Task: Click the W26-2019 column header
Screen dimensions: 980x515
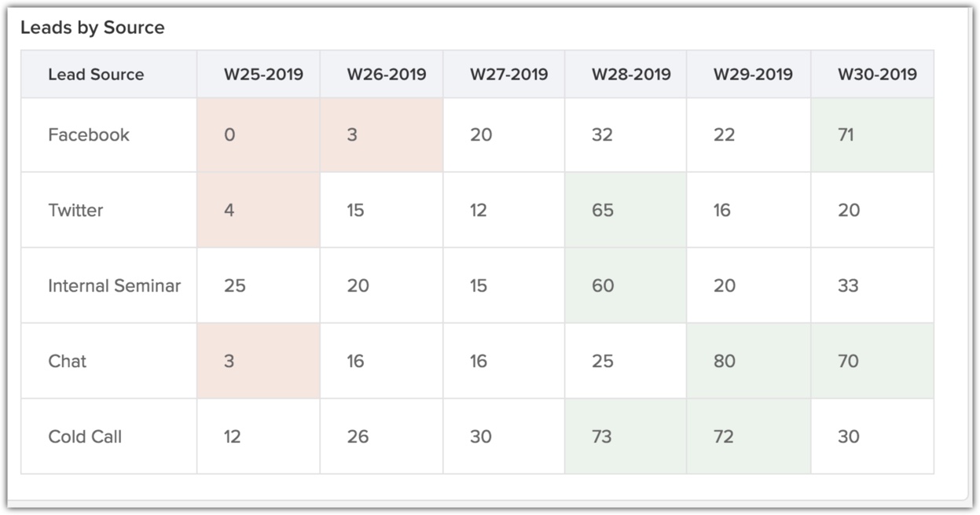Action: coord(386,75)
